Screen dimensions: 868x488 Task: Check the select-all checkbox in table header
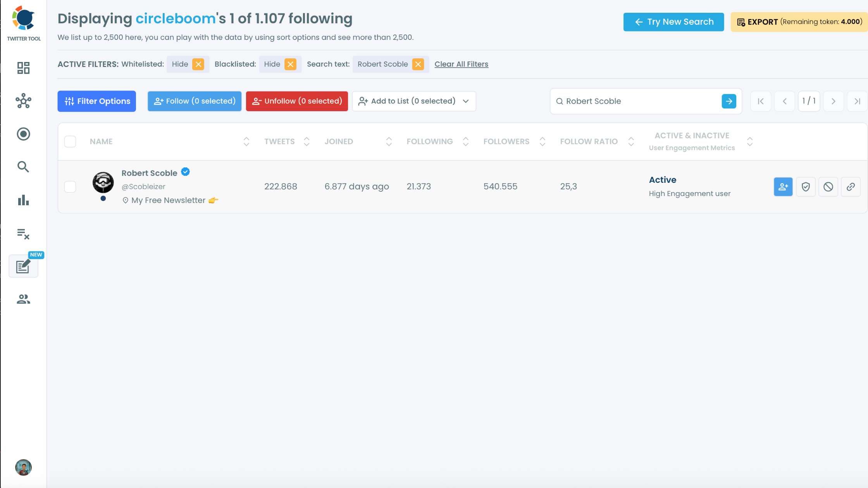pos(70,142)
